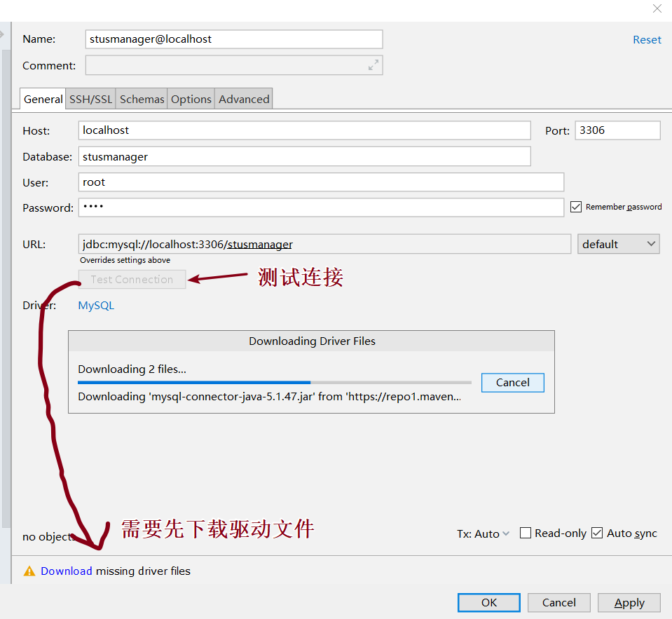
Task: Click the Host field containing localhost
Action: coord(304,130)
